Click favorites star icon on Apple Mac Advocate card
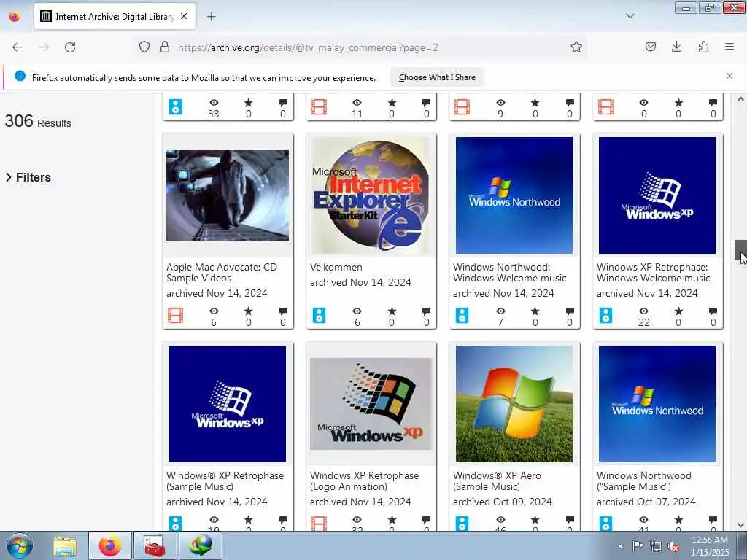 pyautogui.click(x=248, y=311)
